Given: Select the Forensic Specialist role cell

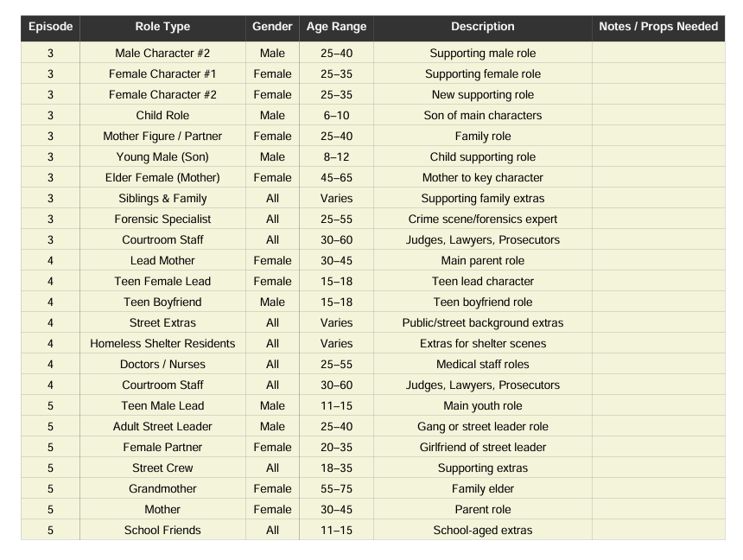Looking at the screenshot, I should pyautogui.click(x=162, y=220).
